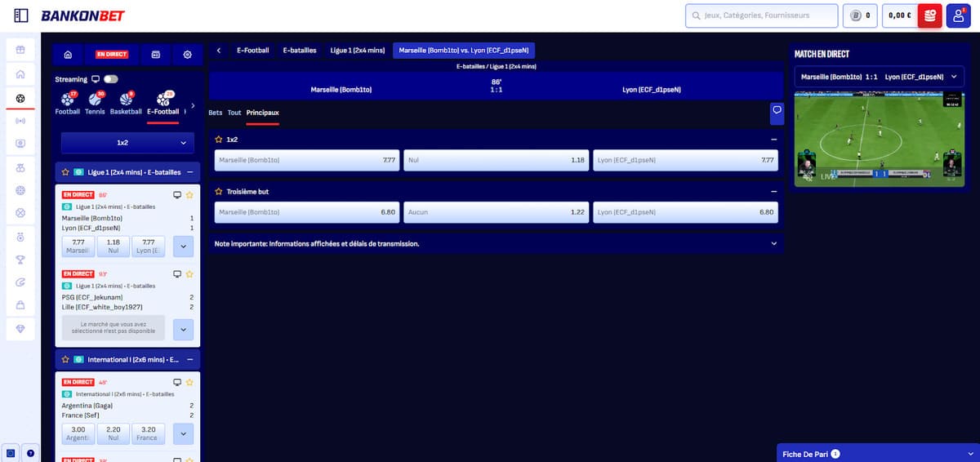Viewport: 980px width, 462px height.
Task: Bet on Nul at 1.18 in 1x2
Action: pyautogui.click(x=496, y=160)
